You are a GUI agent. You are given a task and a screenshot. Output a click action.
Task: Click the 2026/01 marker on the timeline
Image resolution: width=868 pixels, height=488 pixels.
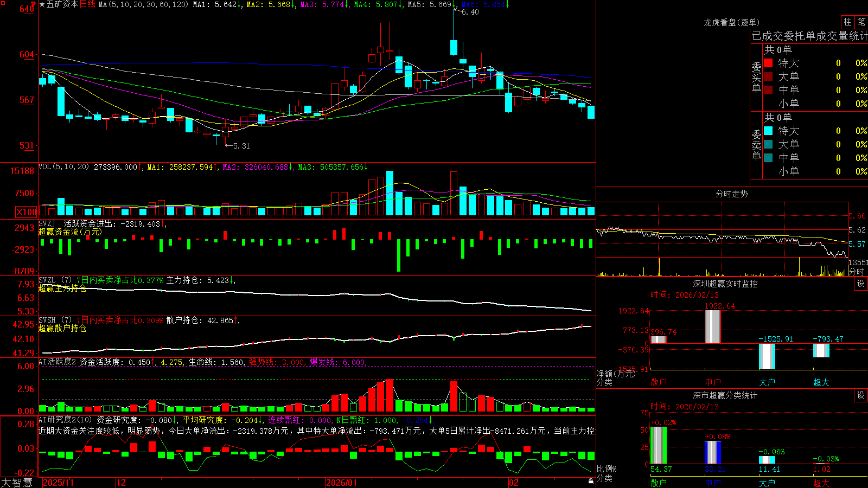(x=342, y=483)
